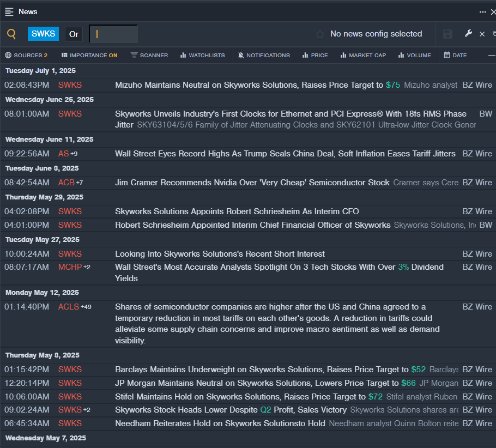
Task: Open Jim Cramer Recommends Nvidia headline
Action: click(x=252, y=183)
